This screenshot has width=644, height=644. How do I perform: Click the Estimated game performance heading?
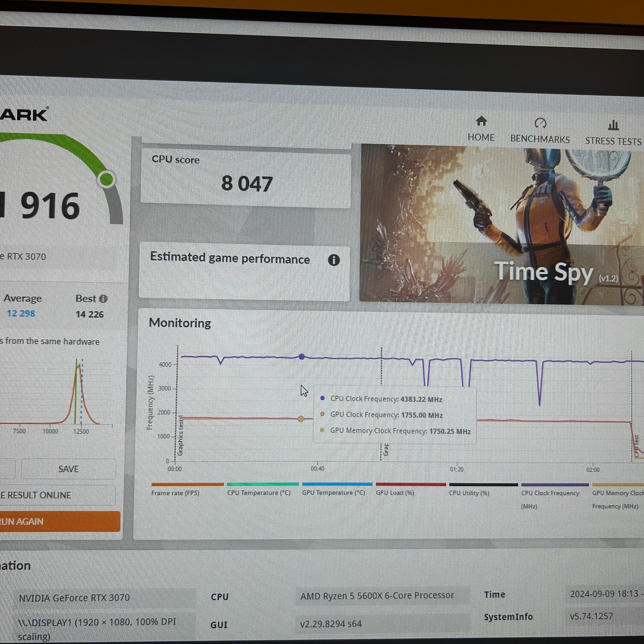(x=230, y=258)
